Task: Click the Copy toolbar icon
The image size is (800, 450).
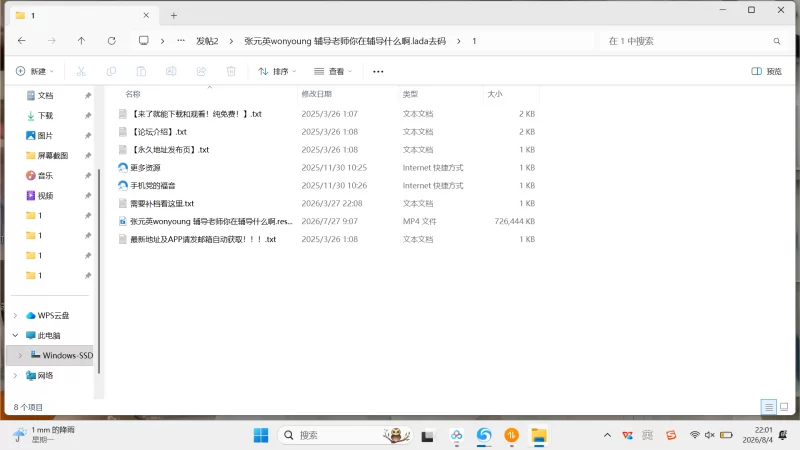Action: click(x=111, y=71)
